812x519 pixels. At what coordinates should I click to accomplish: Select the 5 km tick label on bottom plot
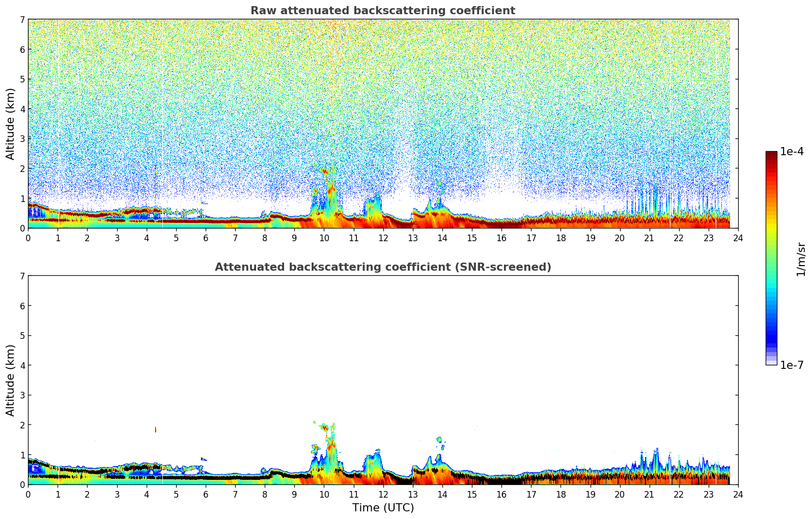[x=22, y=335]
